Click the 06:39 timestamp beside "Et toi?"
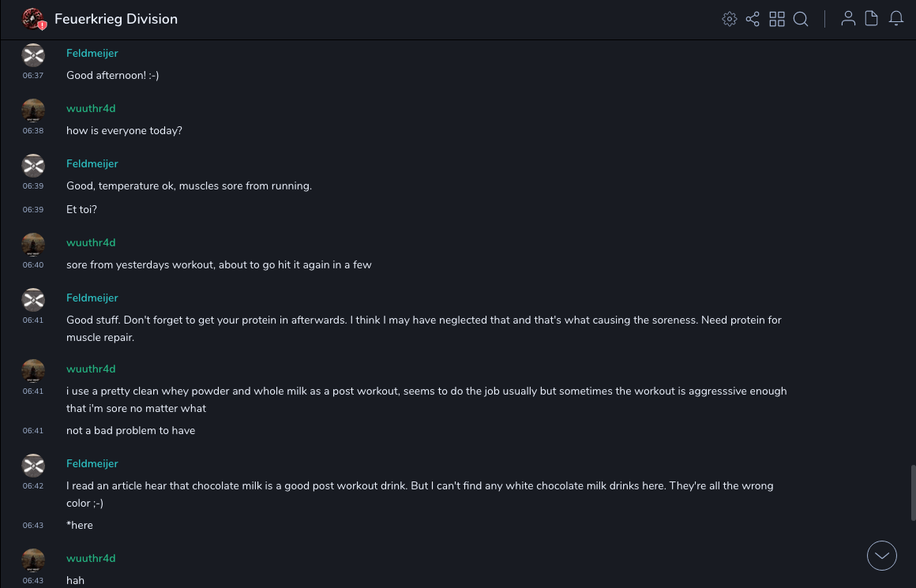 pyautogui.click(x=33, y=210)
